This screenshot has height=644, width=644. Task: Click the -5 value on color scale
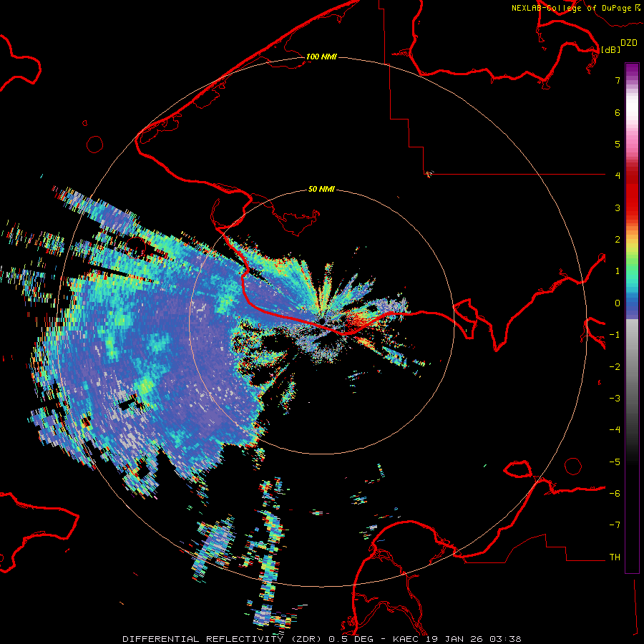point(615,462)
